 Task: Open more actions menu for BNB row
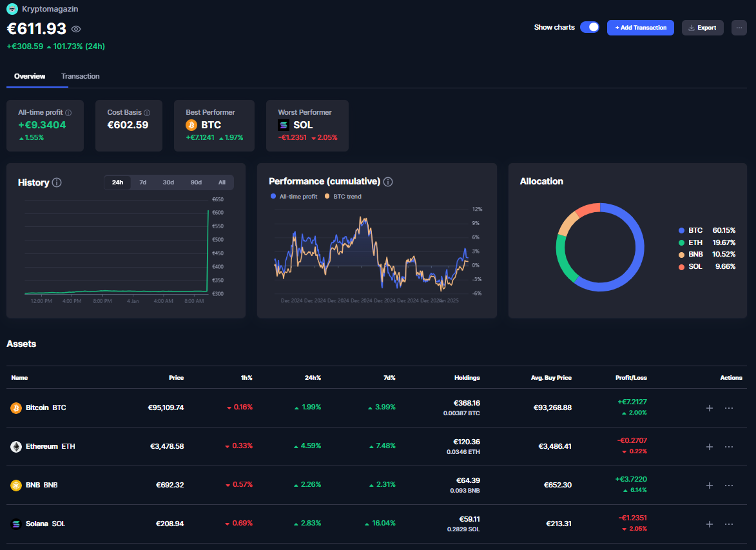tap(729, 486)
